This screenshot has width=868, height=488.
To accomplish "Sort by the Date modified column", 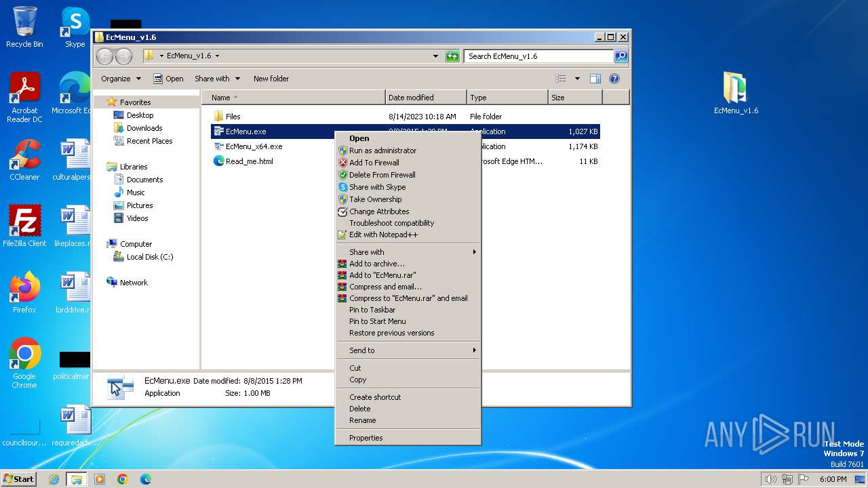I will [x=426, y=98].
